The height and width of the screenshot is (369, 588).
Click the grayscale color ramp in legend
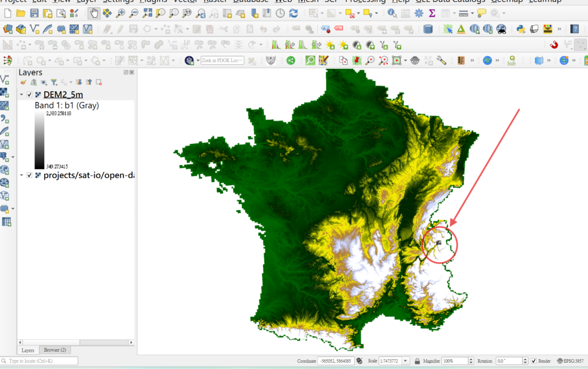[38, 139]
